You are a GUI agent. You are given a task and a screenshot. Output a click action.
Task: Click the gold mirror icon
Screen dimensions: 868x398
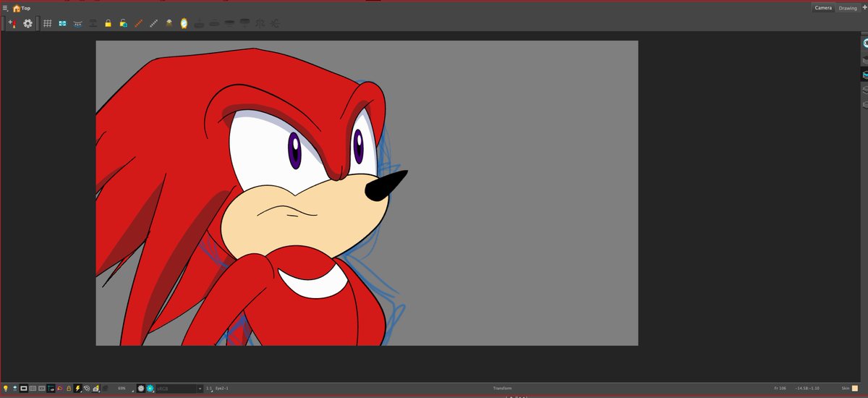(x=184, y=23)
